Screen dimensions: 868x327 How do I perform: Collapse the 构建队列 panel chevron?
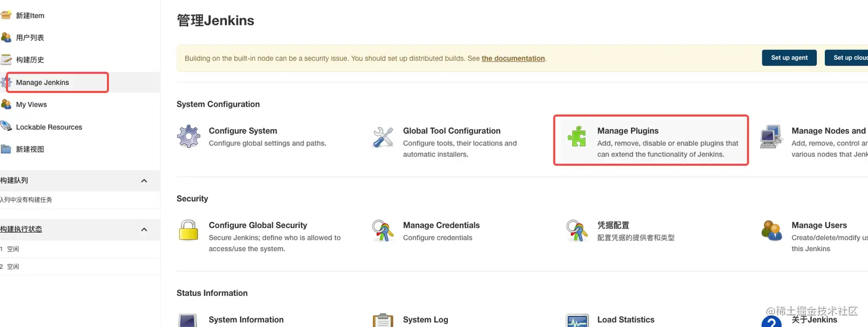[144, 180]
